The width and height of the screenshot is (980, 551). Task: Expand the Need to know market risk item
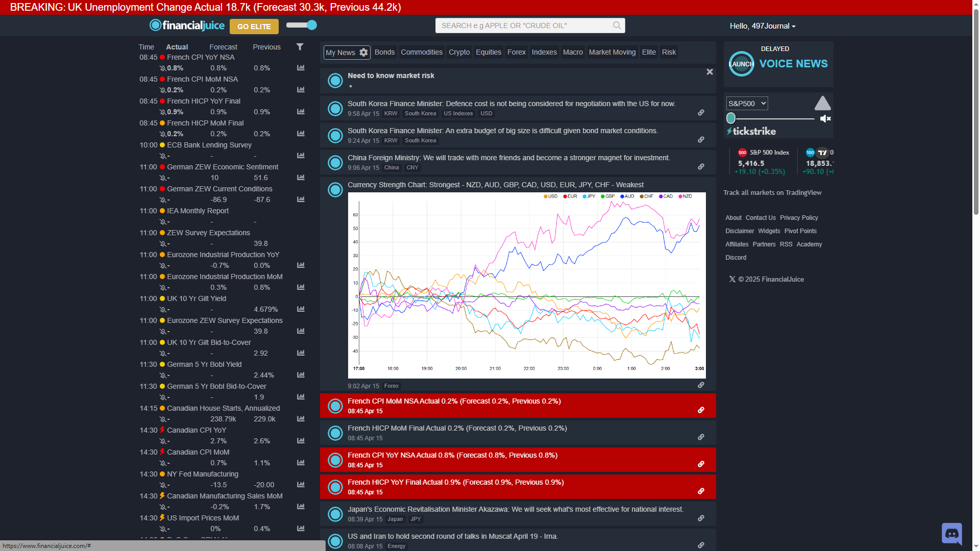click(391, 76)
